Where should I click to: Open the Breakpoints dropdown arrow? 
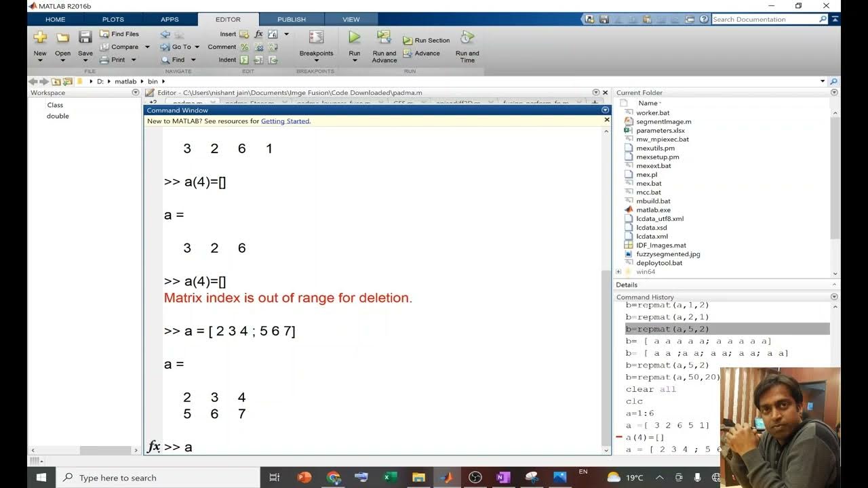316,60
